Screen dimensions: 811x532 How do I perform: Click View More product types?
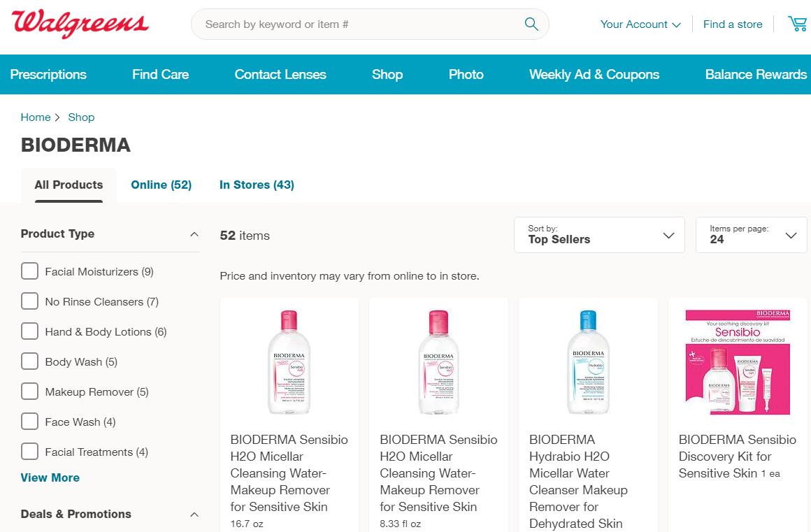coord(50,477)
